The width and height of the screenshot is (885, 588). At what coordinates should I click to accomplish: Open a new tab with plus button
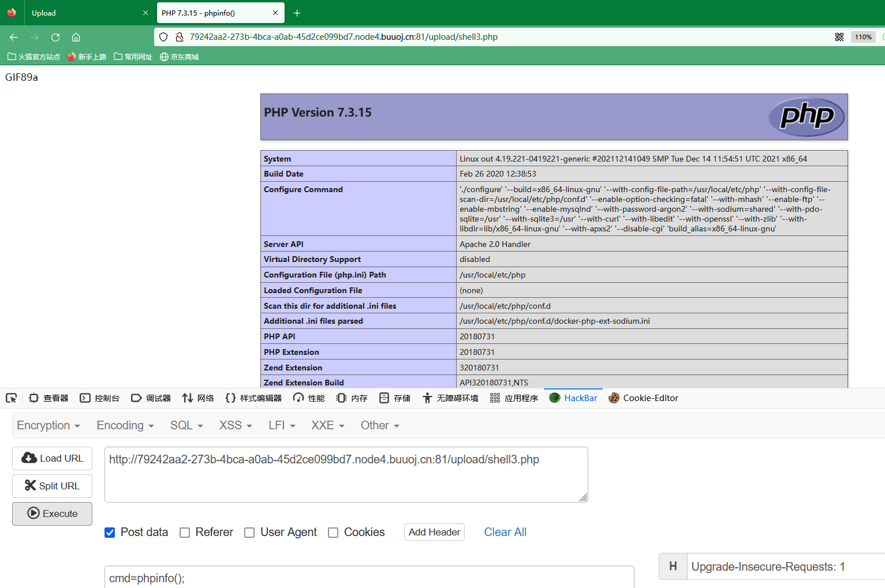tap(297, 13)
